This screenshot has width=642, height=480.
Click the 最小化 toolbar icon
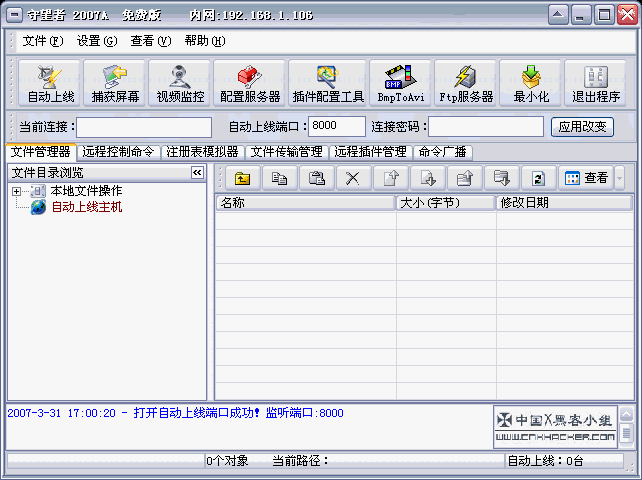530,84
